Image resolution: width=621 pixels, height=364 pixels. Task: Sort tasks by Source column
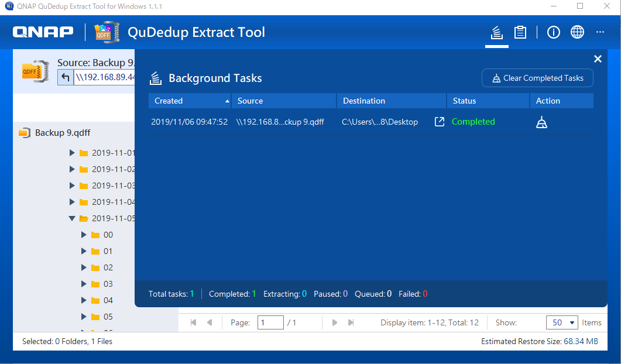[283, 101]
